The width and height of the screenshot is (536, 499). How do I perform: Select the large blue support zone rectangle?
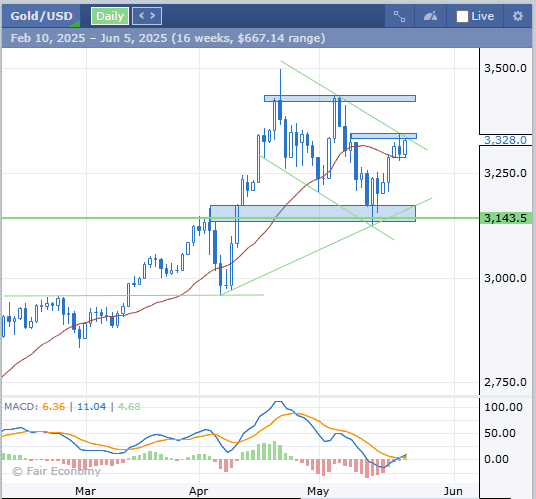[313, 214]
